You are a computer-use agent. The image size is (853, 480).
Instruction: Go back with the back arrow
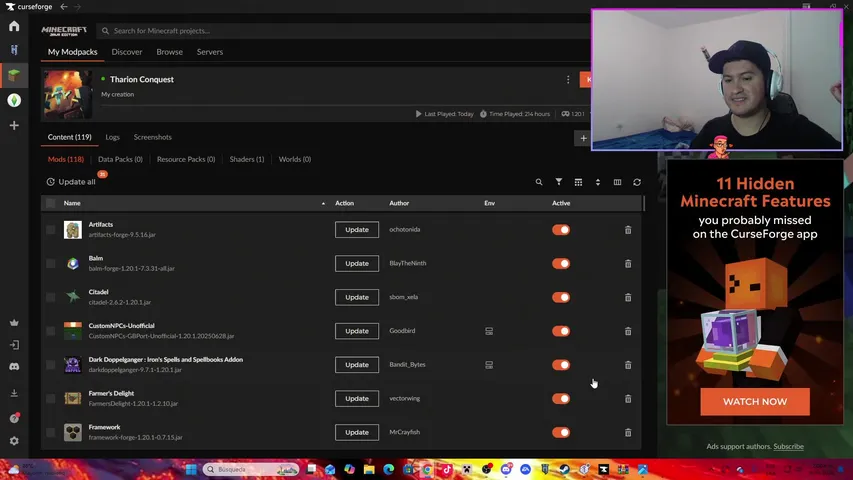[x=64, y=7]
